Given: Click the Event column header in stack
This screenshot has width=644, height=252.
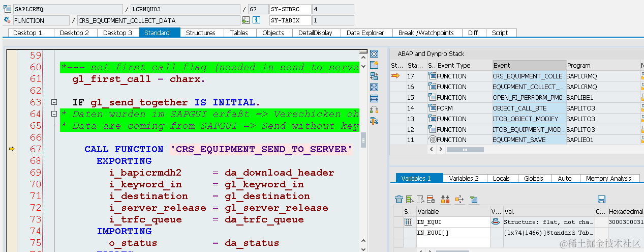Looking at the screenshot, I should 529,65.
